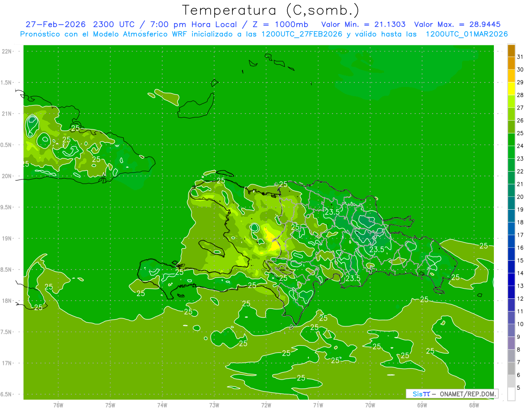
Task: Pick the teal swatch between 19 and 20
Action: coord(511,203)
